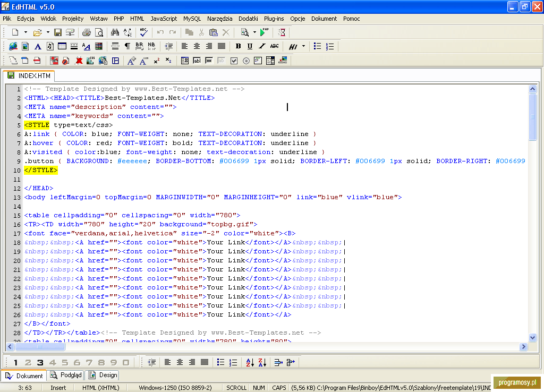Cut selection using the scissors icon

[x=201, y=32]
